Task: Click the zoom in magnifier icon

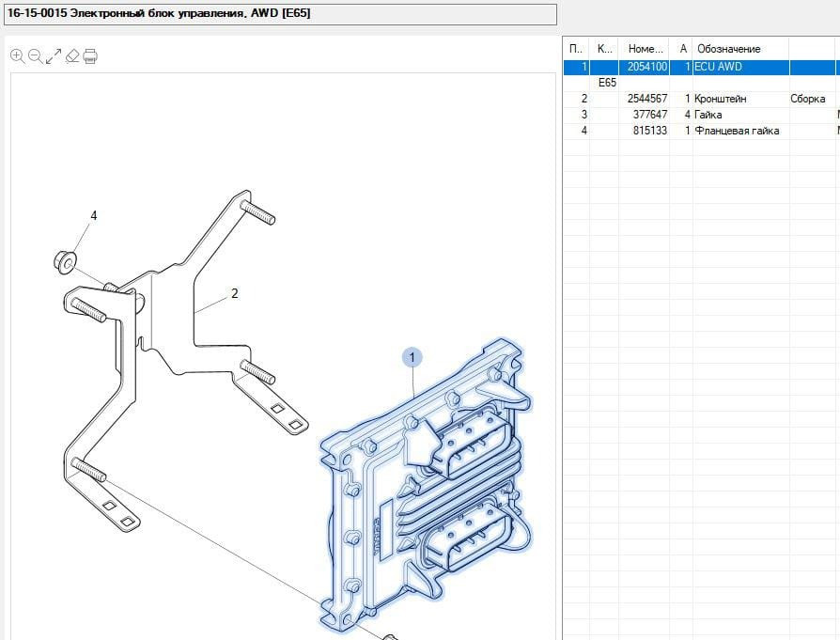Action: [x=17, y=56]
